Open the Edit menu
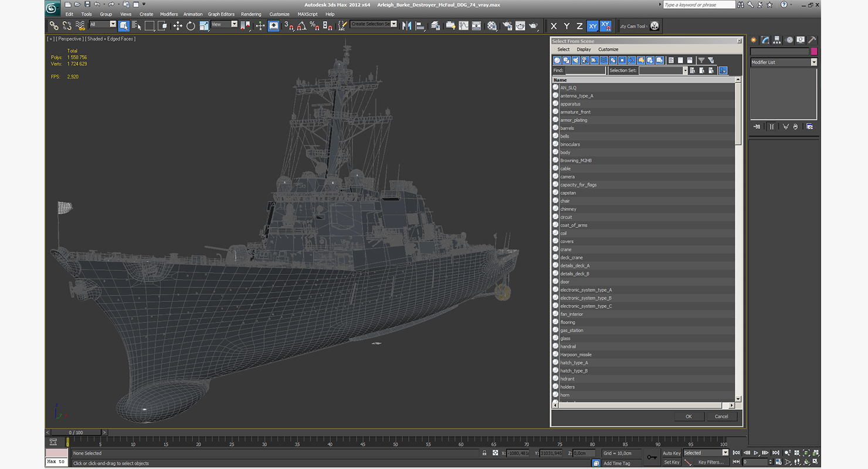This screenshot has width=868, height=469. click(x=69, y=14)
